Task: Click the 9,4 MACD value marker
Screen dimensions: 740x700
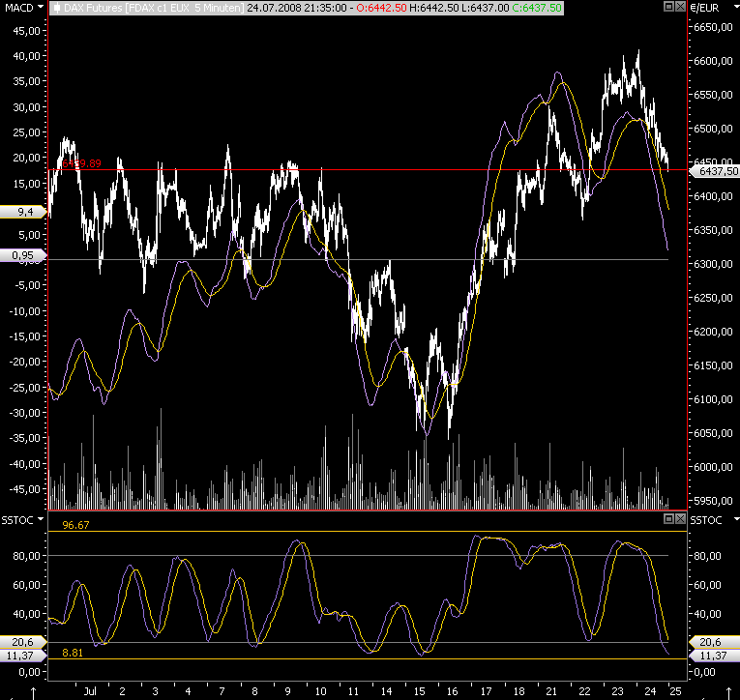Action: (23, 212)
